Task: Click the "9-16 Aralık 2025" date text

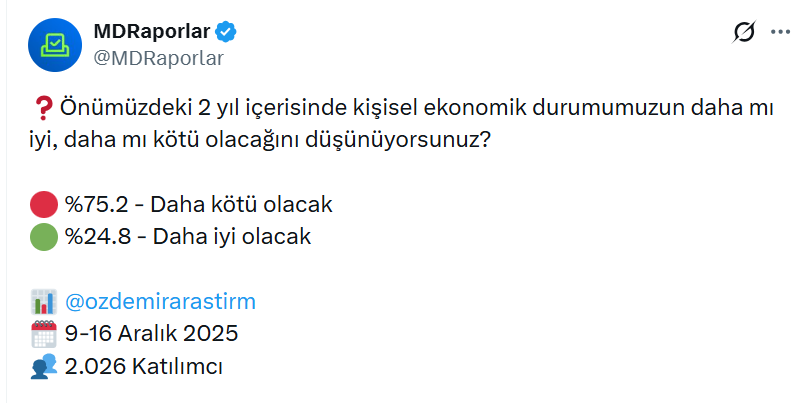Action: click(151, 334)
